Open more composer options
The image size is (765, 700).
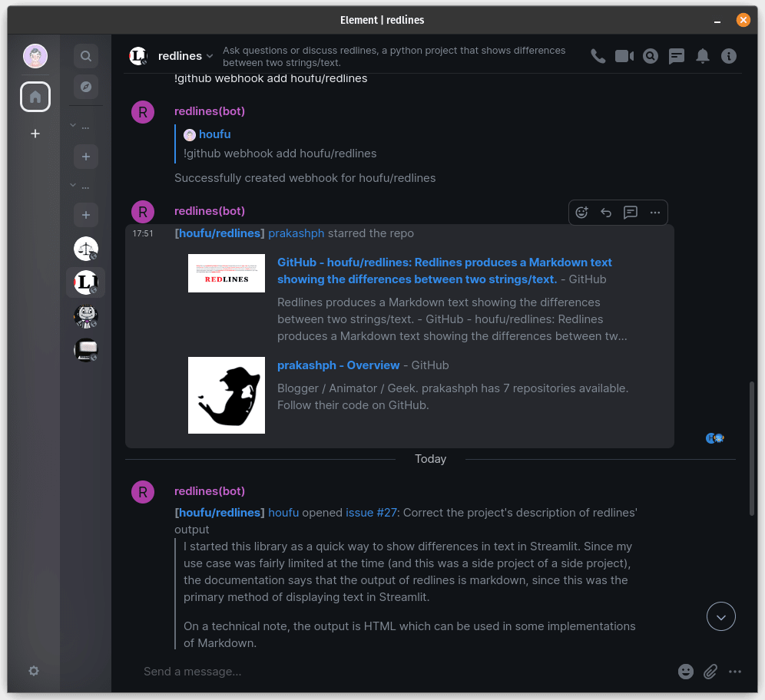pos(735,672)
